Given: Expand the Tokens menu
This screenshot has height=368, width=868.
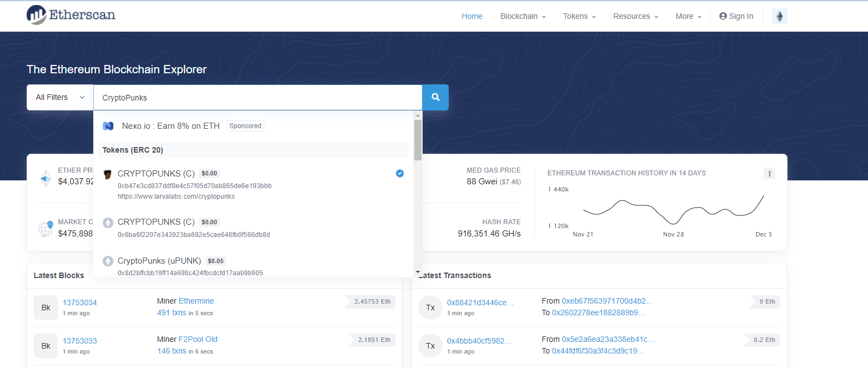Looking at the screenshot, I should coord(579,16).
